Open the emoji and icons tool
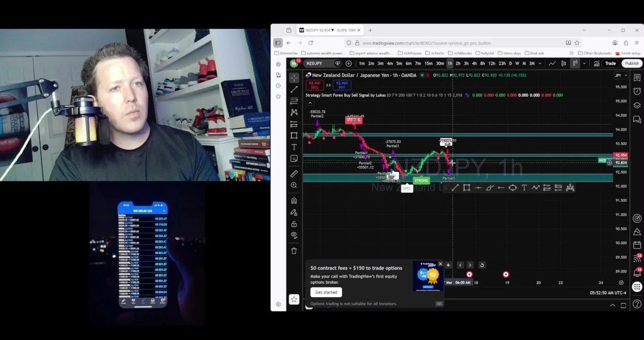 (294, 159)
